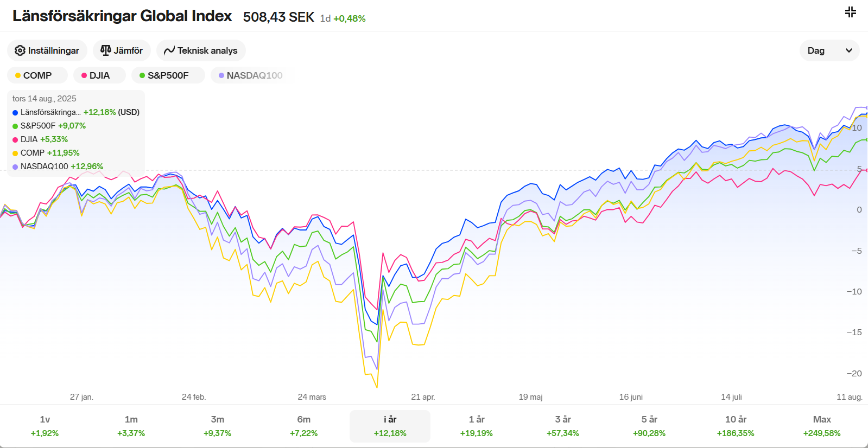Click the purple NASDAQ100 legend dot
Image resolution: width=868 pixels, height=448 pixels.
pos(15,167)
